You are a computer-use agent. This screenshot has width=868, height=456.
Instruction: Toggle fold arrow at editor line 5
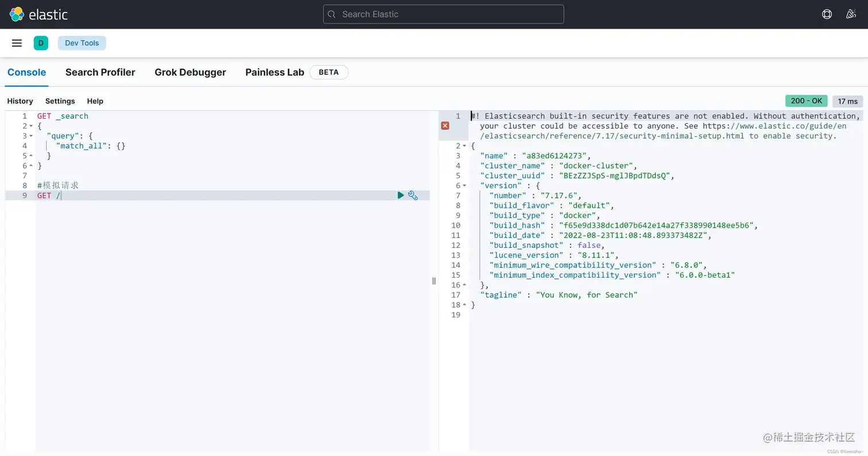click(31, 156)
